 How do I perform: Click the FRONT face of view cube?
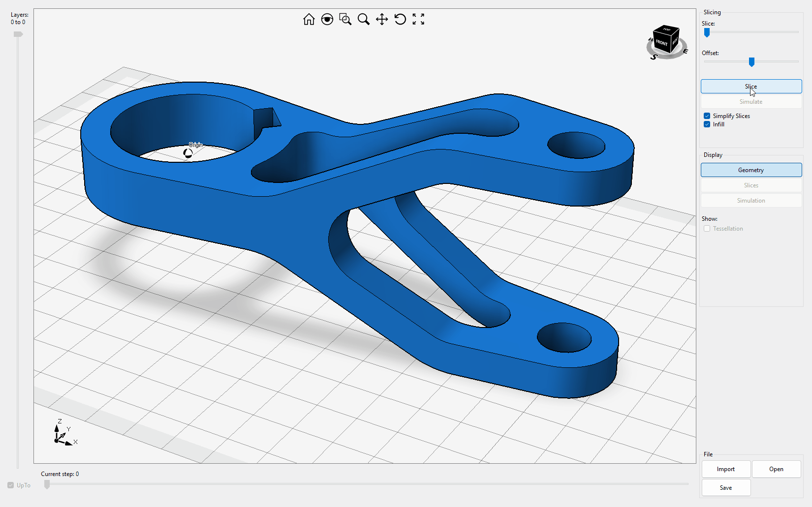661,43
